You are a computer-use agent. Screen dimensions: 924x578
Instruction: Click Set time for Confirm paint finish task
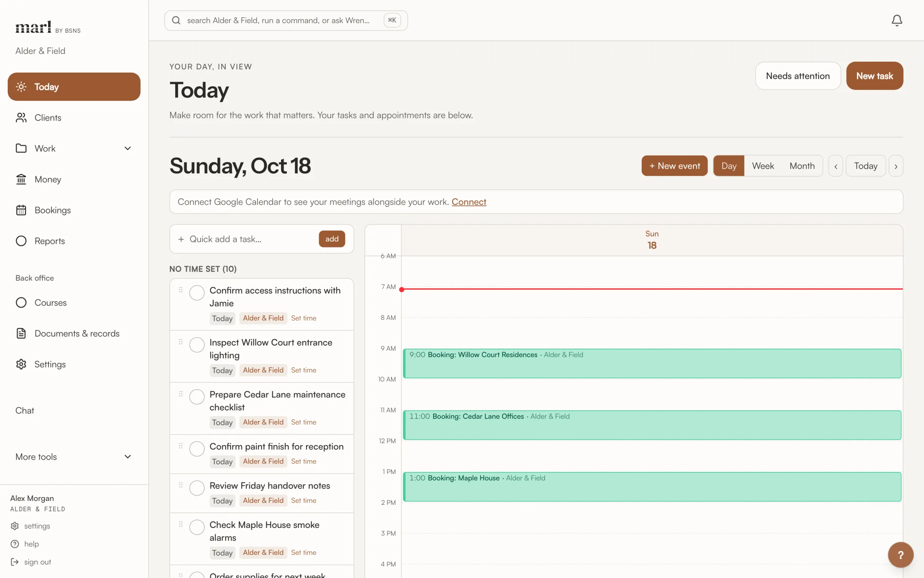303,461
